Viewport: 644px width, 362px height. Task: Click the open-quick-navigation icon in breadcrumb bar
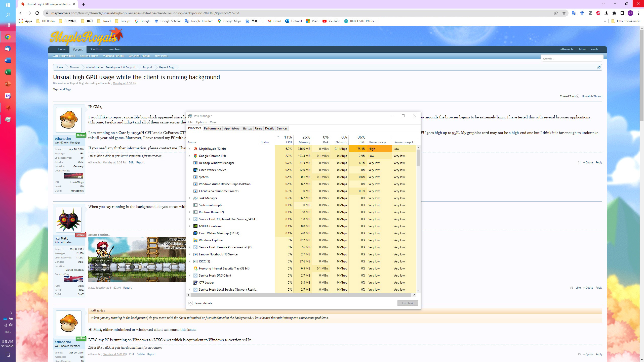coord(599,67)
